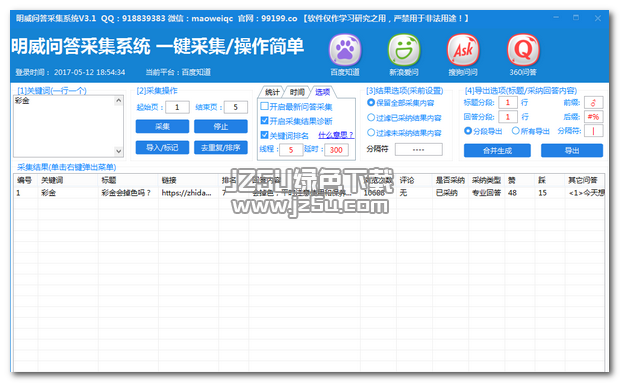Sort by the 标题 column header
Image resolution: width=620 pixels, height=383 pixels.
coord(128,180)
